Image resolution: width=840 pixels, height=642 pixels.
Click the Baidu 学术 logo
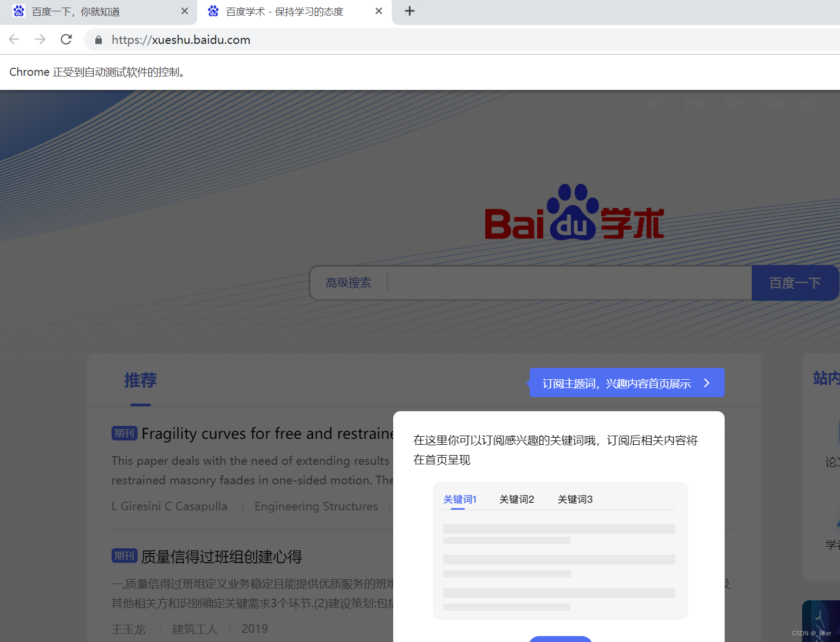pyautogui.click(x=574, y=213)
